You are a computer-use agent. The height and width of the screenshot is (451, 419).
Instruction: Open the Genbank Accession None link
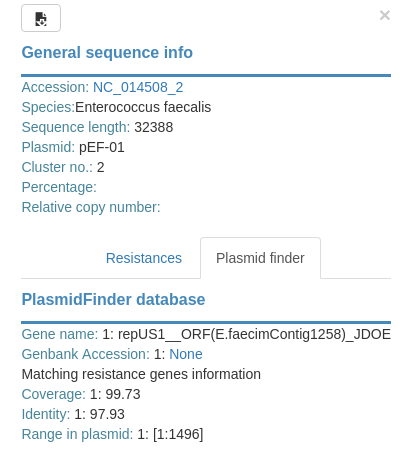click(186, 354)
